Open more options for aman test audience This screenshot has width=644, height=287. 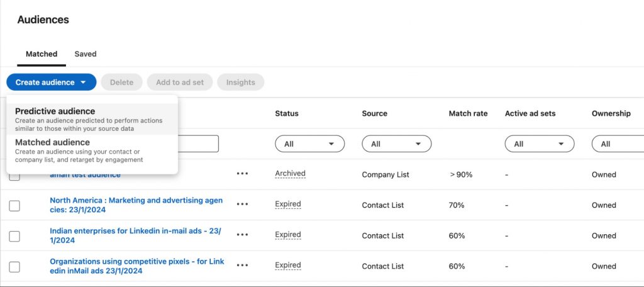242,174
